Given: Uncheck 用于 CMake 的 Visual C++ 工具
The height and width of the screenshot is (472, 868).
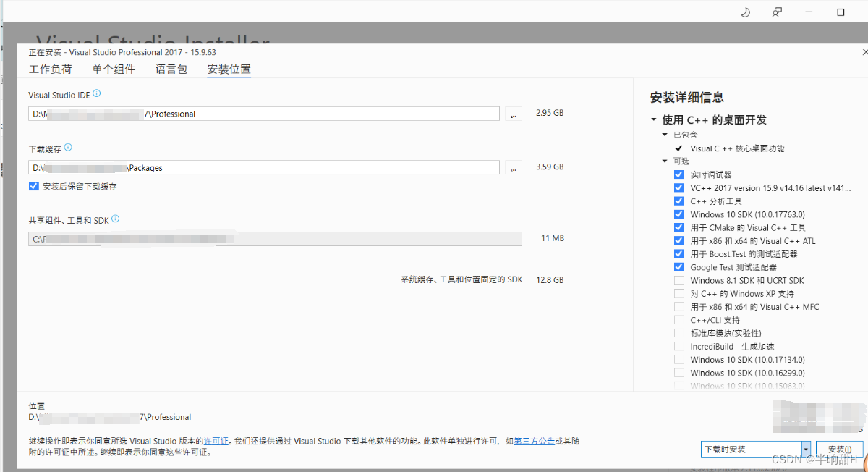Looking at the screenshot, I should 678,227.
